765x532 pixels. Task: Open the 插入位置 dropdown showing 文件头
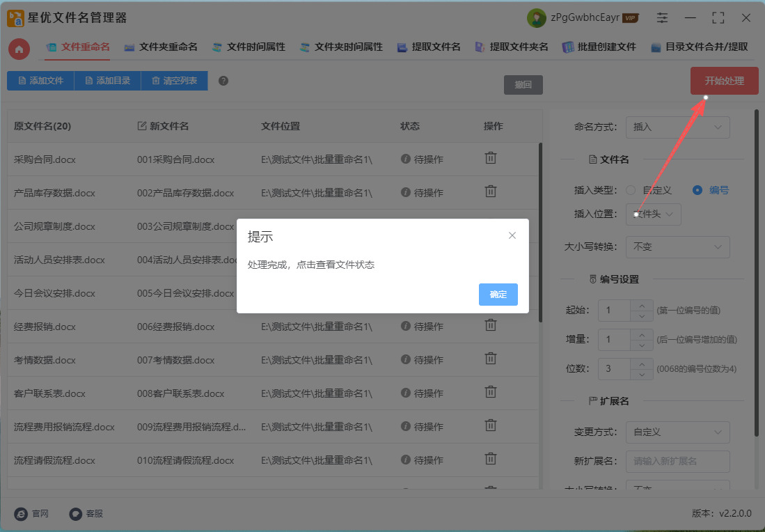click(653, 214)
